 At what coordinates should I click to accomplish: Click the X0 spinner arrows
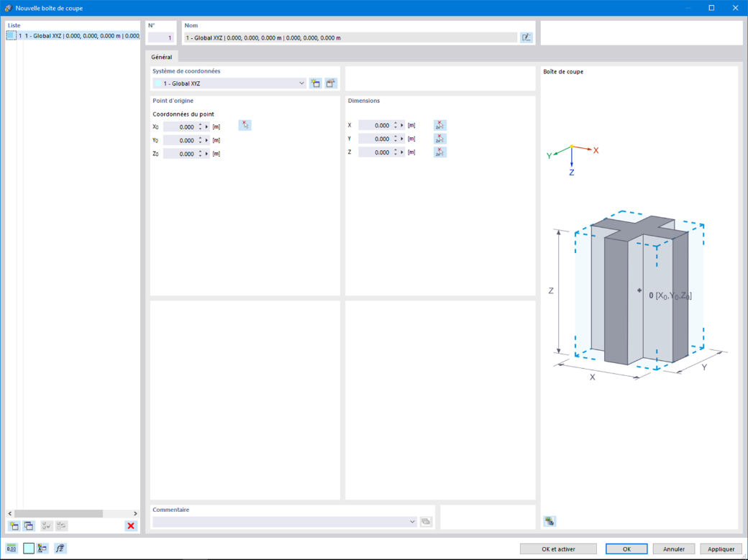point(201,127)
